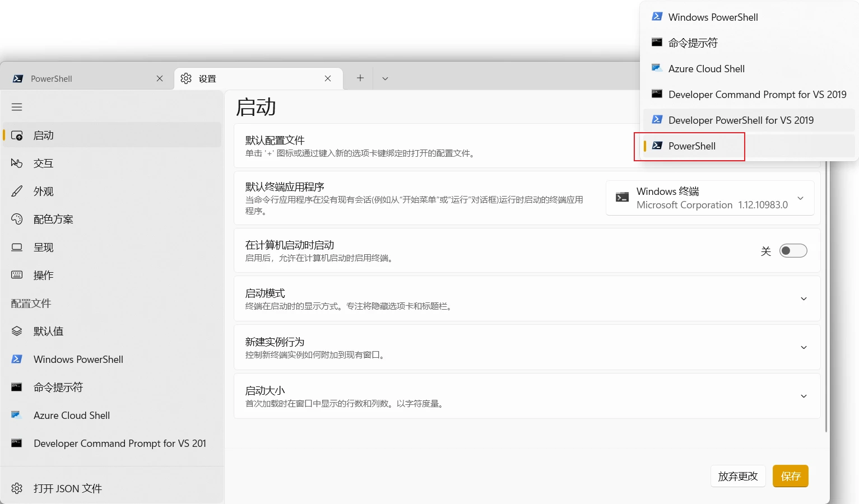Expand the 新建实例行为 section
859x504 pixels.
527,347
